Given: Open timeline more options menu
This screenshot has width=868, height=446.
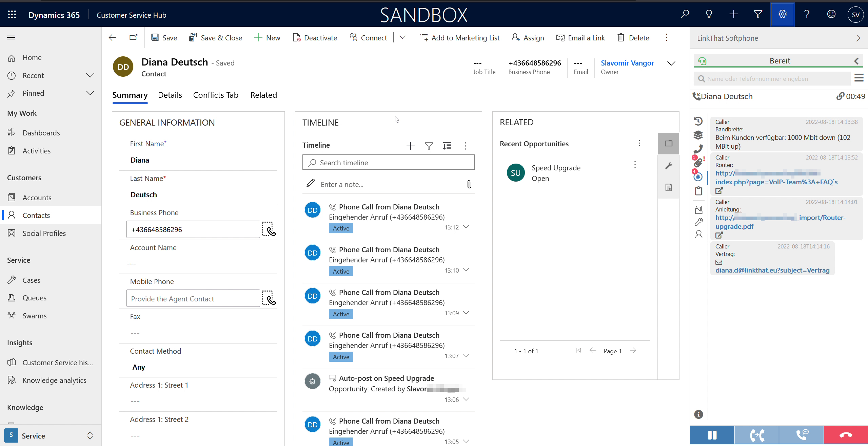Looking at the screenshot, I should click(x=465, y=146).
